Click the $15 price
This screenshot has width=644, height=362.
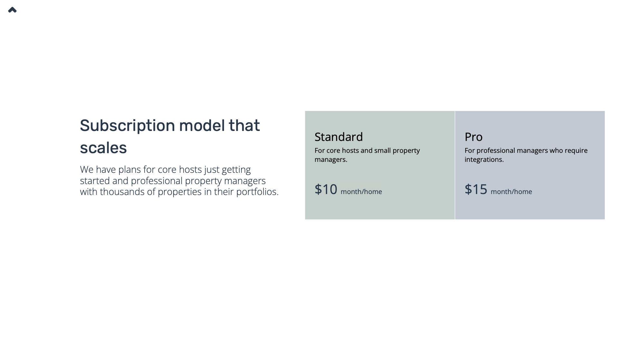coord(476,189)
